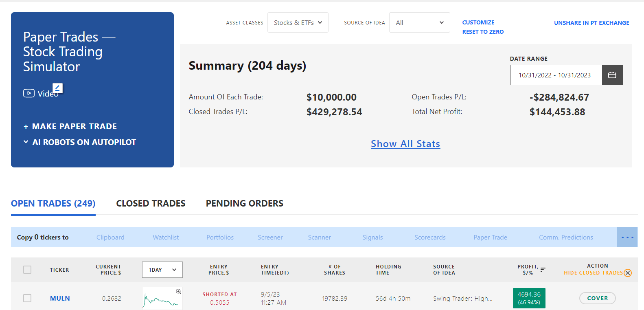Open Show All Stats link
Screen dimensions: 644x310
405,144
